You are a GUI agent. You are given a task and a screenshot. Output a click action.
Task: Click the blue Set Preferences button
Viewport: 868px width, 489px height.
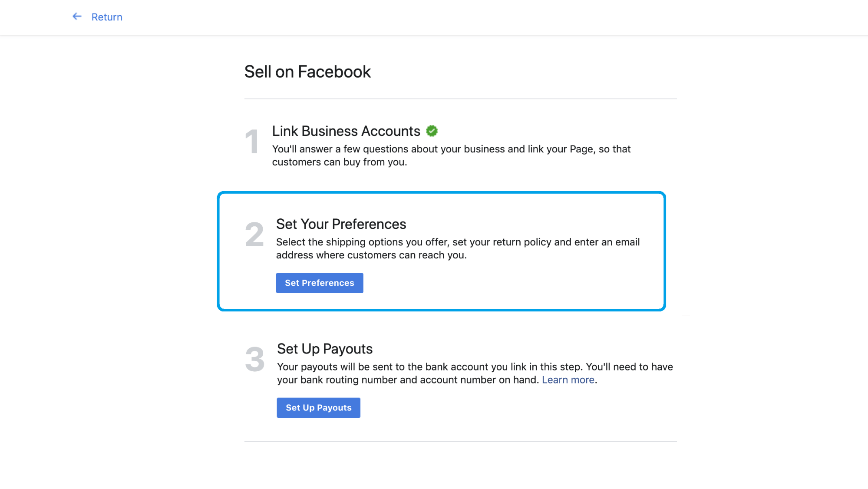[320, 283]
